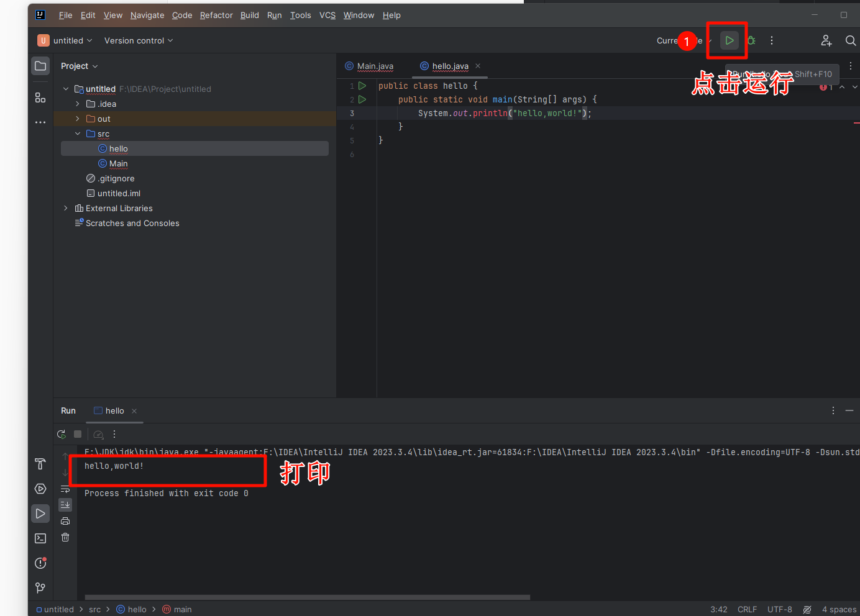Collapse the untitled project root node
Viewport: 860px width, 616px height.
(x=66, y=89)
